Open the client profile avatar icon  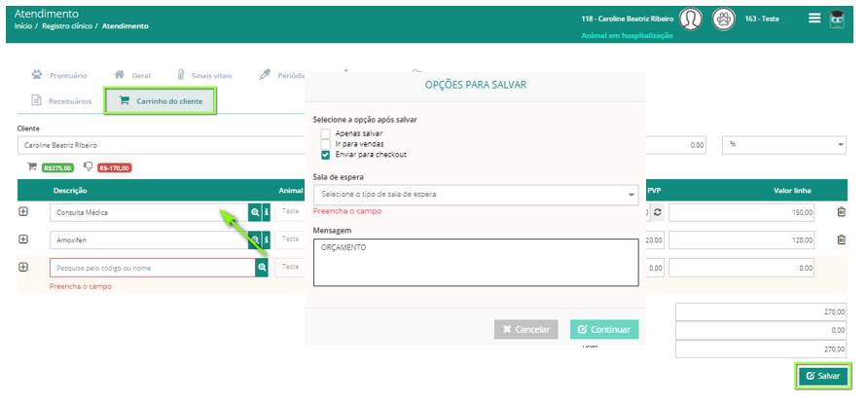click(690, 19)
